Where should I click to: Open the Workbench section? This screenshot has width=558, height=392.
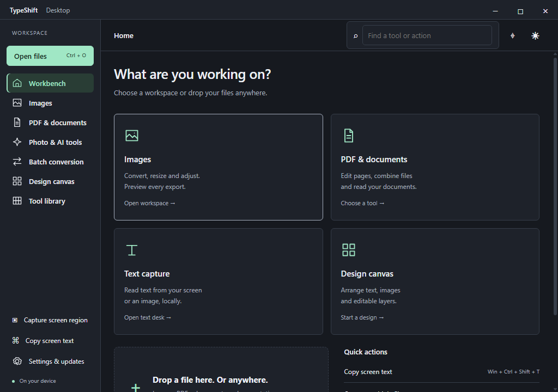click(x=50, y=83)
